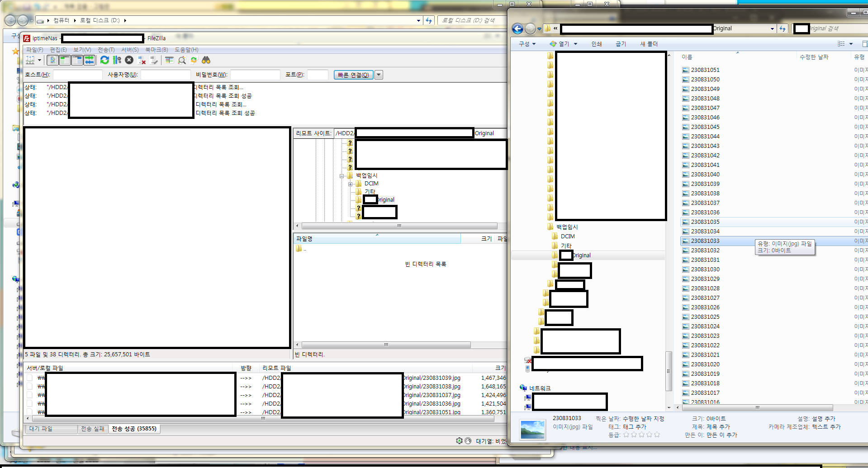868x468 pixels.
Task: Open the 북마크(B) menu in FileZilla
Action: pos(157,50)
